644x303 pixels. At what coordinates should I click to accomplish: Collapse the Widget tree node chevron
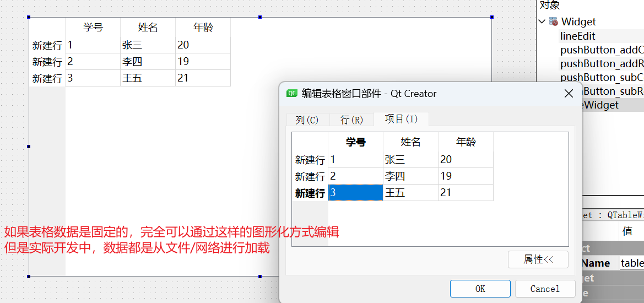click(542, 21)
